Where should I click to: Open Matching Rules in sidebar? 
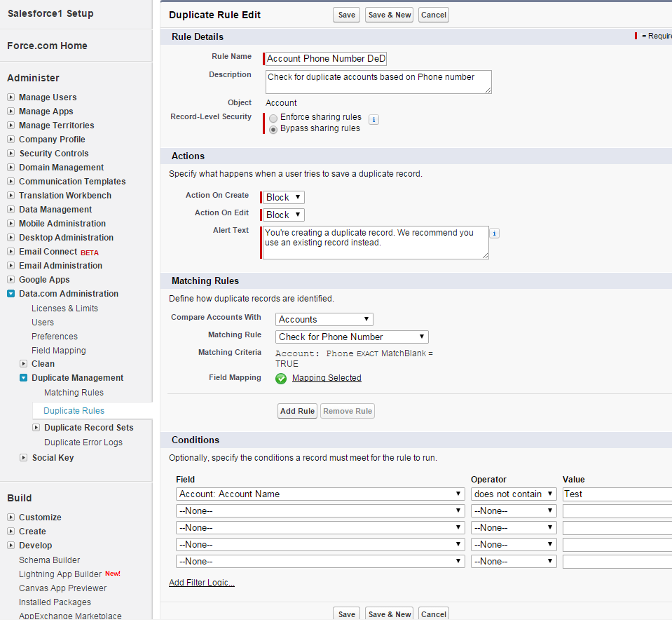pos(74,393)
